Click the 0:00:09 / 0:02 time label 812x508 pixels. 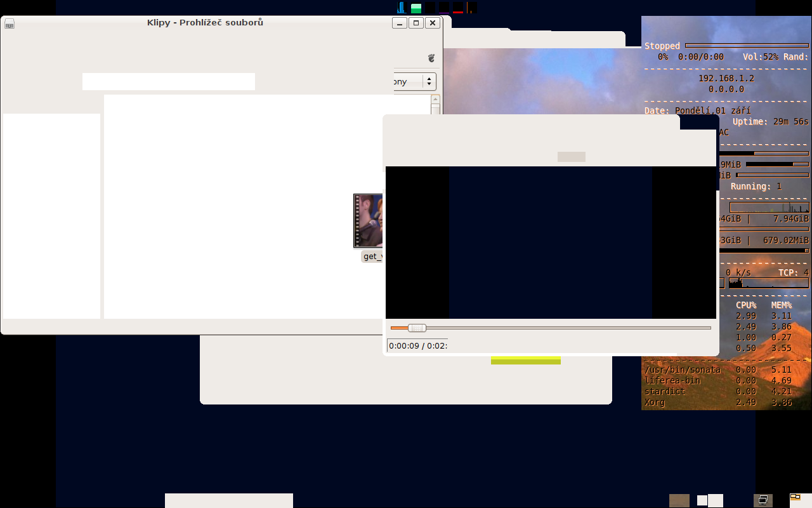pyautogui.click(x=418, y=346)
